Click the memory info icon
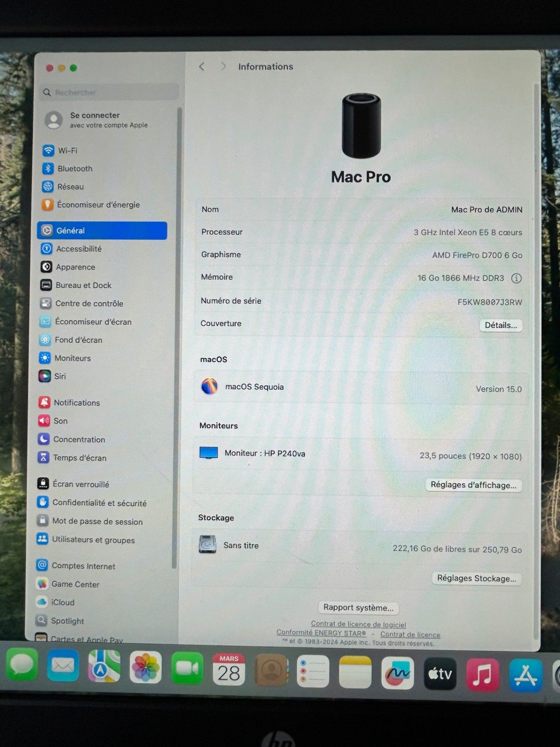The height and width of the screenshot is (747, 560). click(x=516, y=278)
